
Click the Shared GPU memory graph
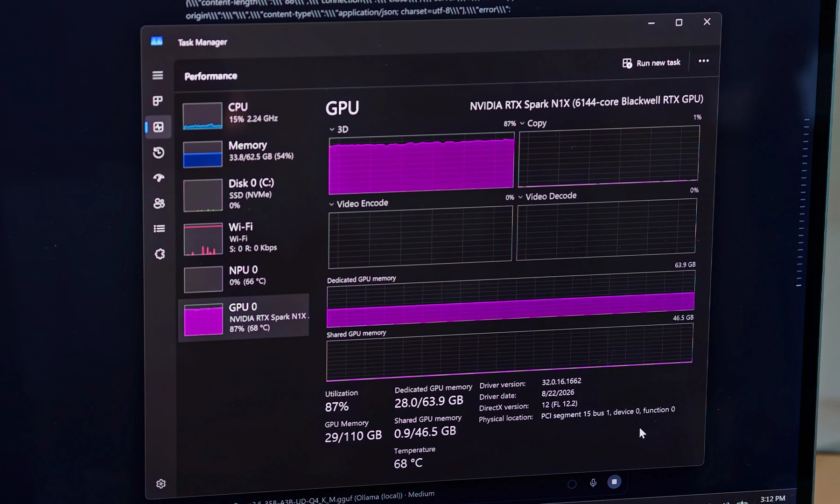tap(509, 353)
